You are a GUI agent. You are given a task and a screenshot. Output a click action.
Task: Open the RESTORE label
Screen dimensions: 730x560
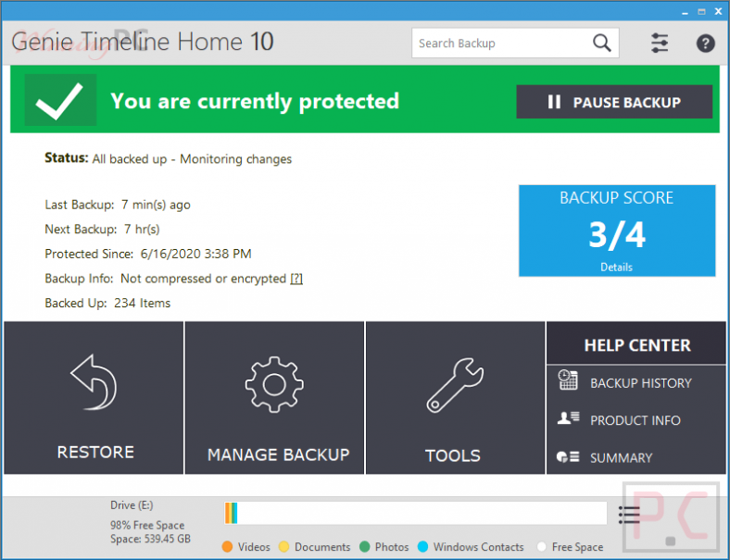pos(95,452)
